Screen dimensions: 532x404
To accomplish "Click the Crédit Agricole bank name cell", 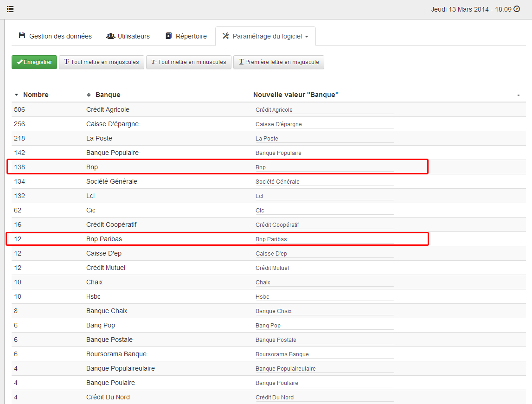I will click(x=108, y=109).
